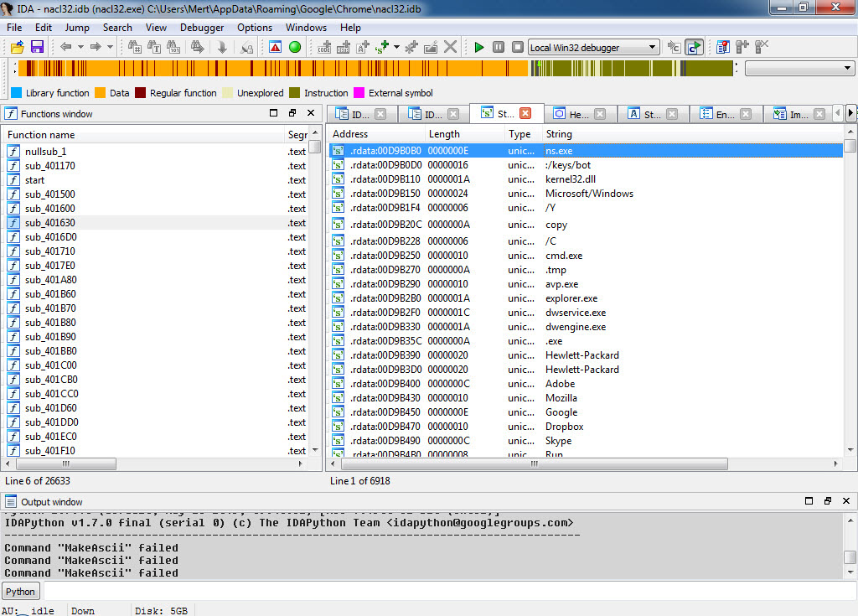This screenshot has width=858, height=616.
Task: Open the Local Win32 debugger dropdown
Action: tap(652, 47)
